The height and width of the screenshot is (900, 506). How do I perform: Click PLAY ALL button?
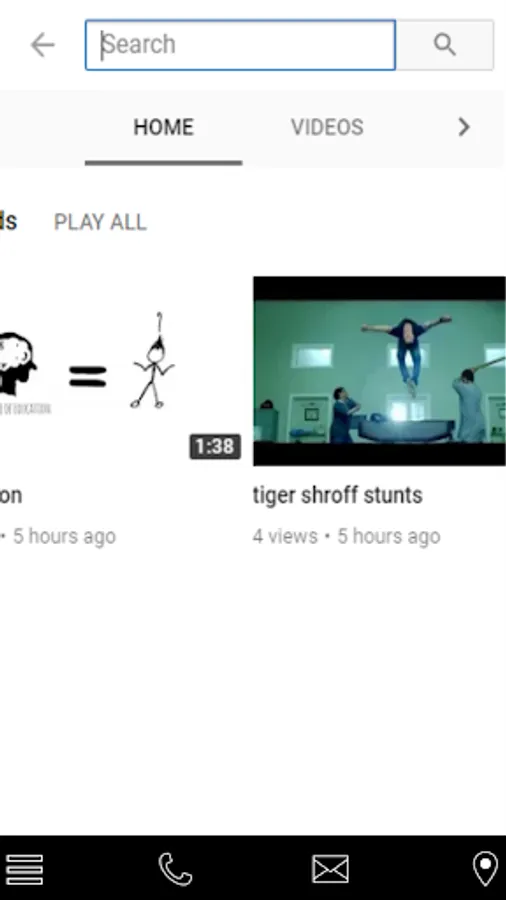100,222
